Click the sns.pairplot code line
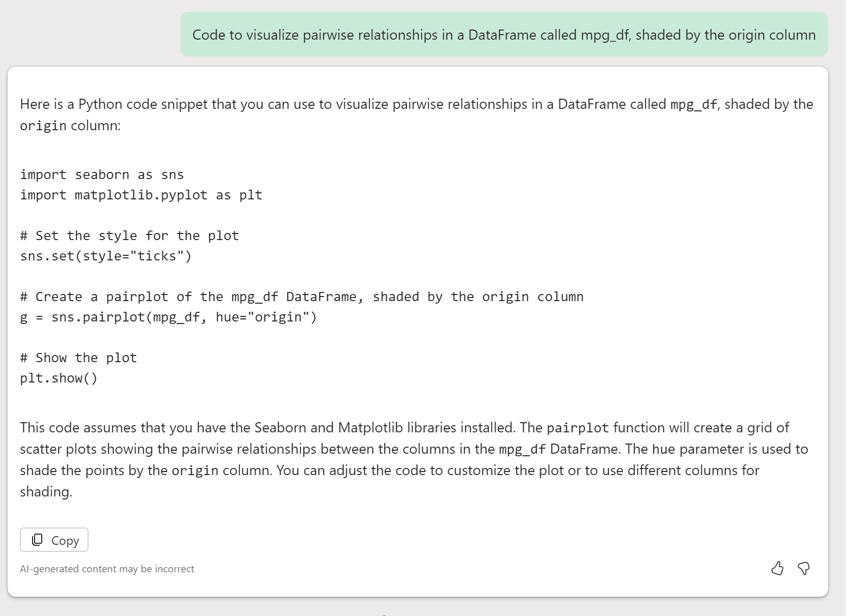Screen dimensions: 846x616 [x=168, y=317]
